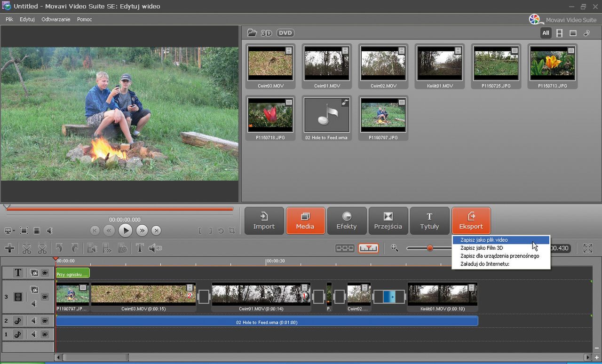Open the Przejścia transitions tab
Image resolution: width=602 pixels, height=364 pixels.
(x=388, y=221)
